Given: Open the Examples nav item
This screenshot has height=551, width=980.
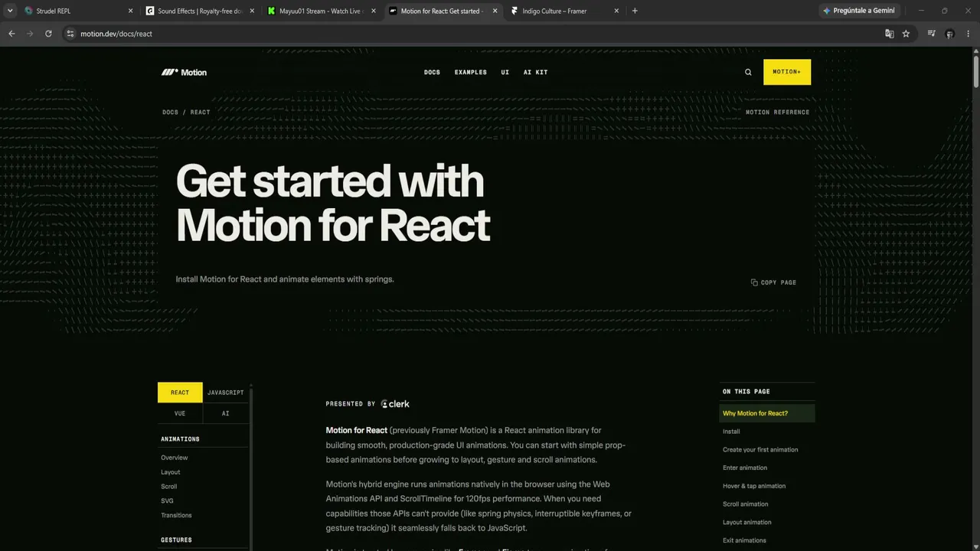Looking at the screenshot, I should (x=470, y=72).
